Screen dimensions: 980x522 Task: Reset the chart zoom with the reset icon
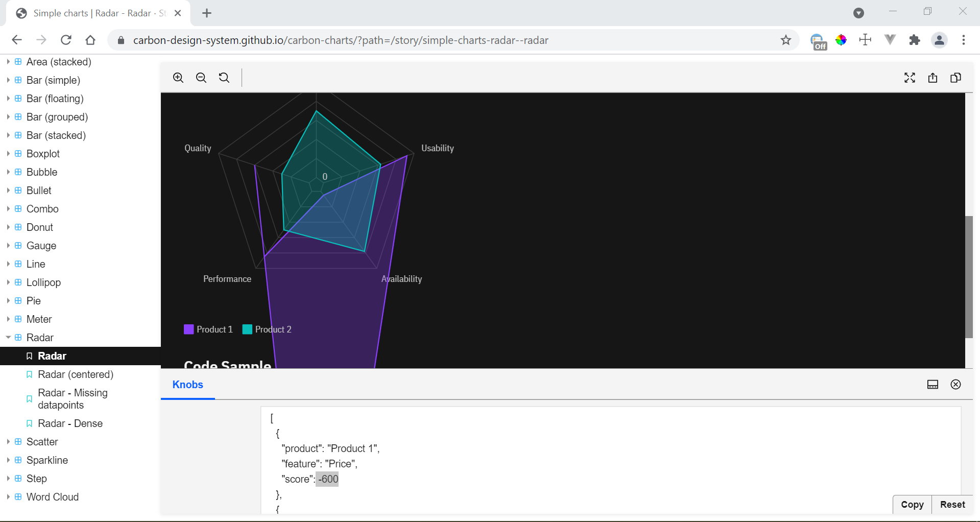coord(224,78)
